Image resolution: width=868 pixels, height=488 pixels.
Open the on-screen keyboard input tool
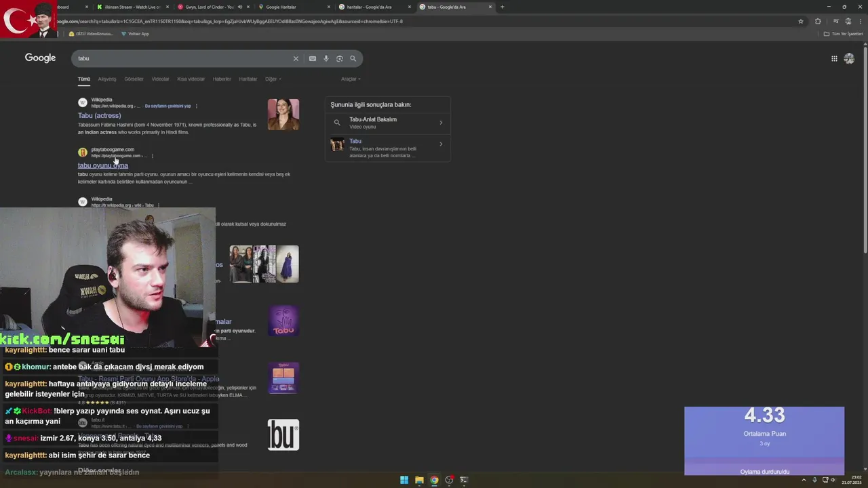click(x=313, y=58)
